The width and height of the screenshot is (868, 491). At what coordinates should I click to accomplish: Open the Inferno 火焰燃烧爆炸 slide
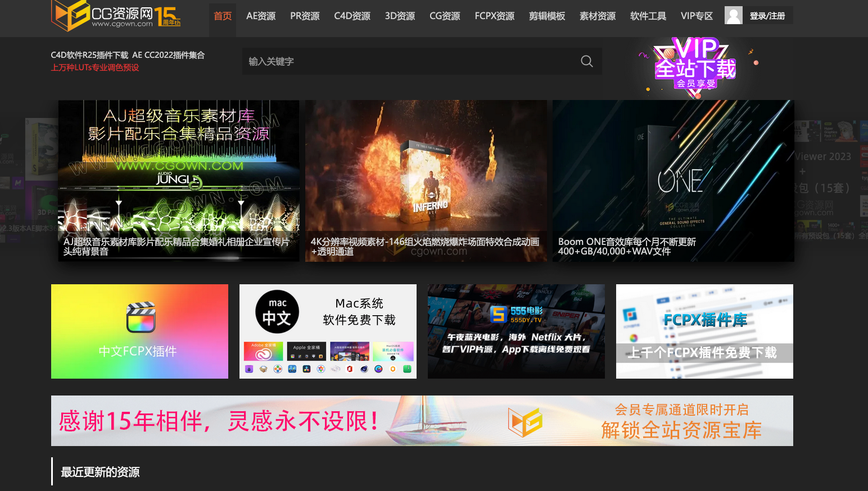(426, 180)
